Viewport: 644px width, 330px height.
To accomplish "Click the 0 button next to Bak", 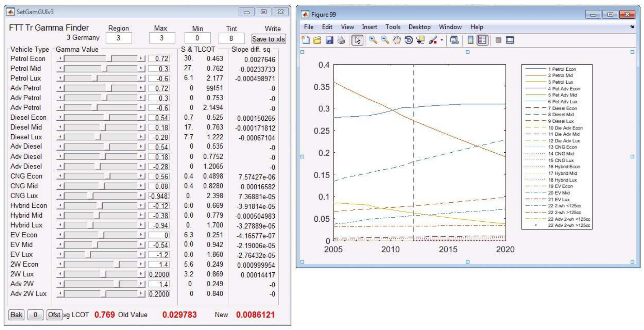I will (x=35, y=314).
